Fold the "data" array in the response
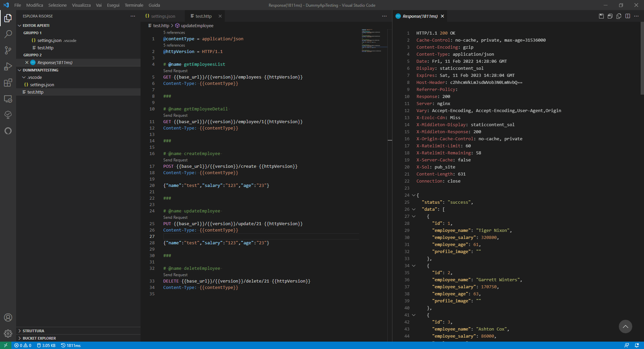The image size is (644, 349). point(414,209)
